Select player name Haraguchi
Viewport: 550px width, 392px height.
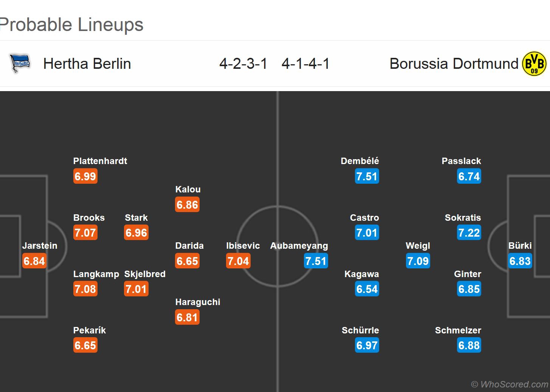pos(198,302)
